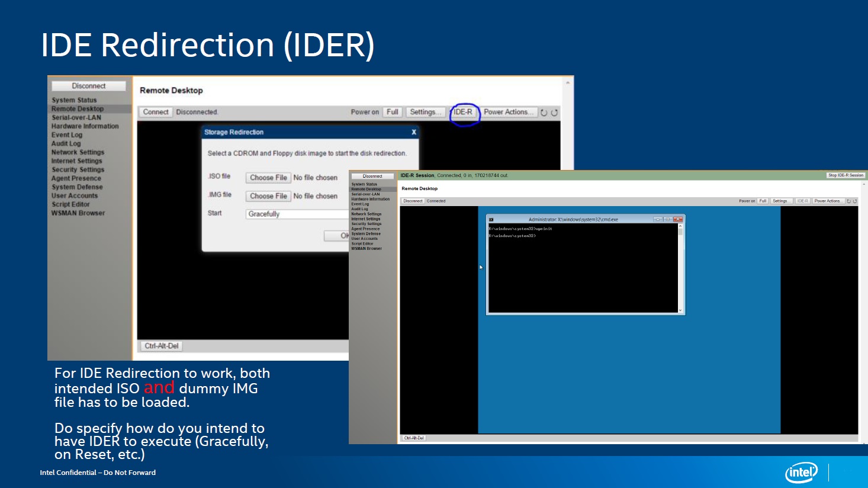Open Serial-over-LAN in the disconnected window sidebar
This screenshot has width=868, height=488.
[x=76, y=117]
